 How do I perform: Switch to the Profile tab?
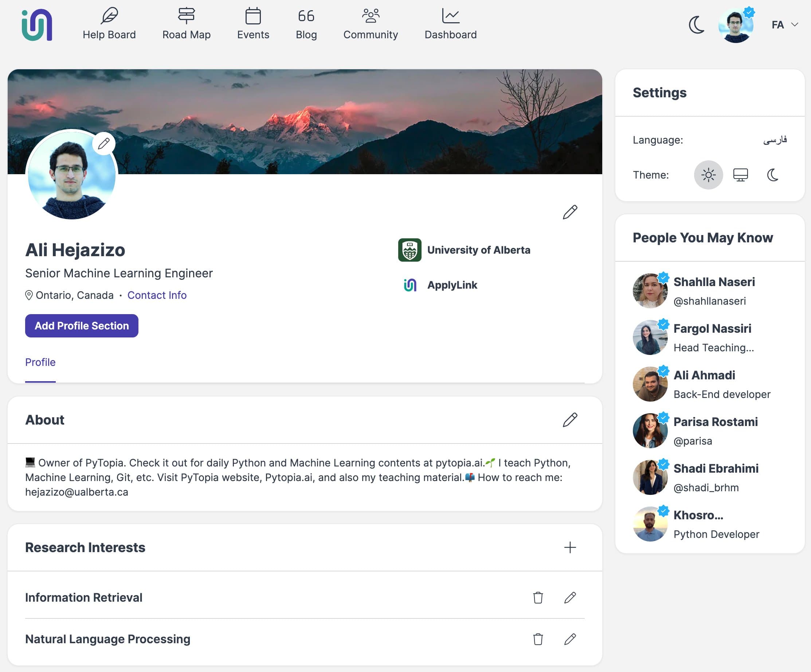coord(40,362)
